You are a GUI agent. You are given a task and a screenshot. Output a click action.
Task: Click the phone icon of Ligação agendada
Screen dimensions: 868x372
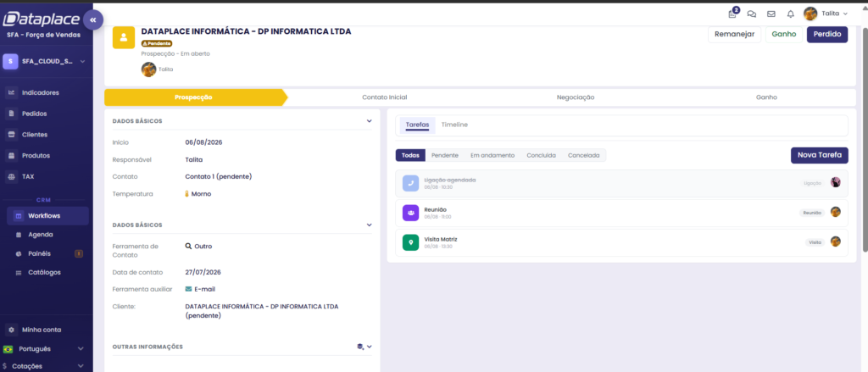pos(410,183)
